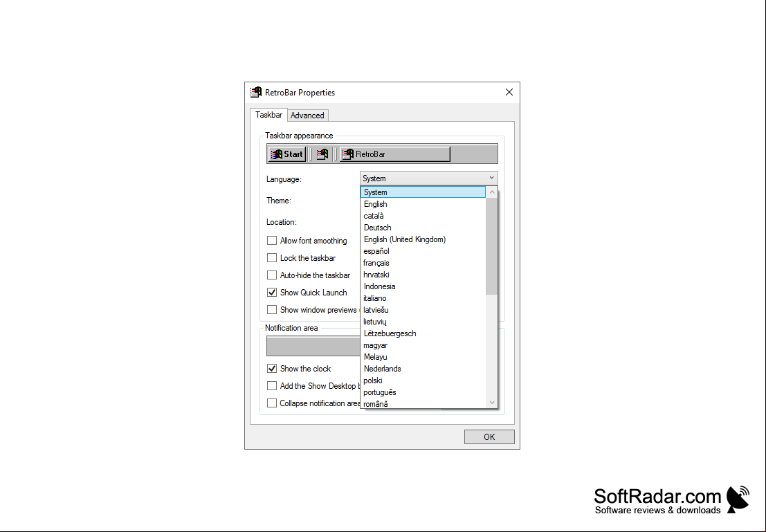Select the Taskbar tab
Screen dimensions: 766x532
click(268, 115)
